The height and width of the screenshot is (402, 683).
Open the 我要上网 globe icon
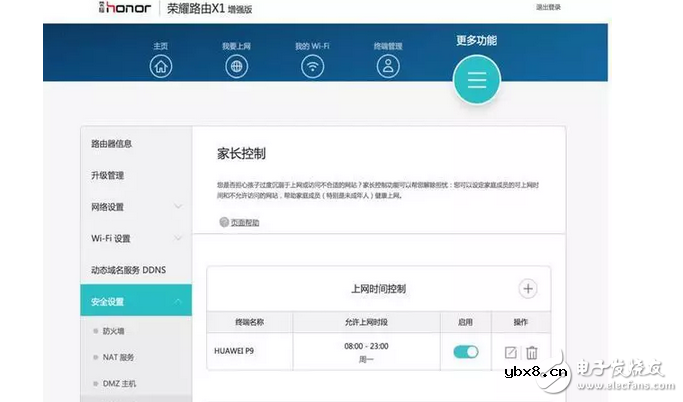[x=237, y=67]
